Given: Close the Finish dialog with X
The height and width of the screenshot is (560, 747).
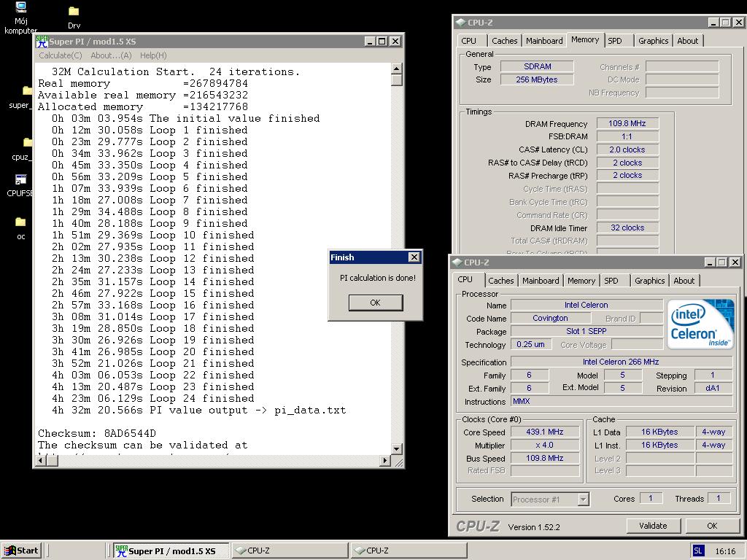Looking at the screenshot, I should [414, 257].
